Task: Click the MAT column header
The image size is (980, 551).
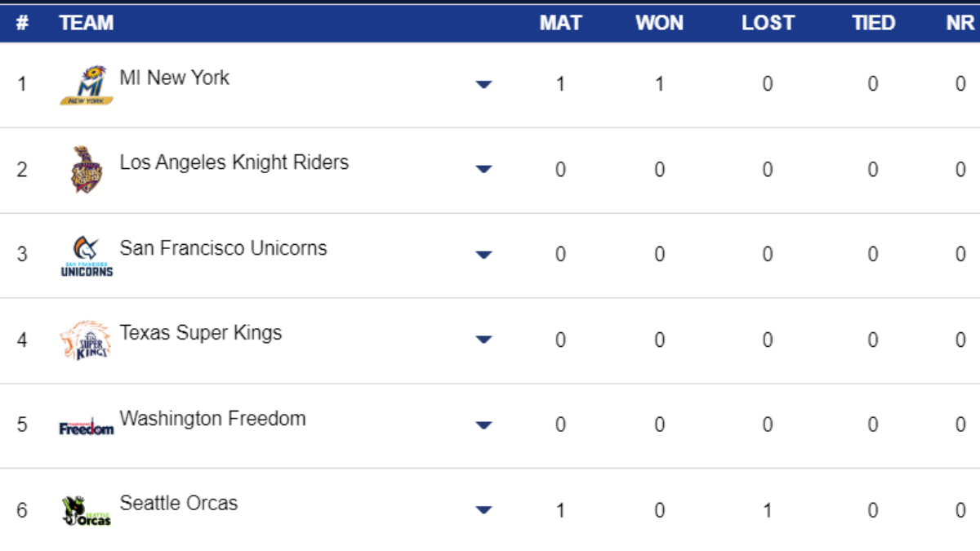Action: click(x=560, y=23)
